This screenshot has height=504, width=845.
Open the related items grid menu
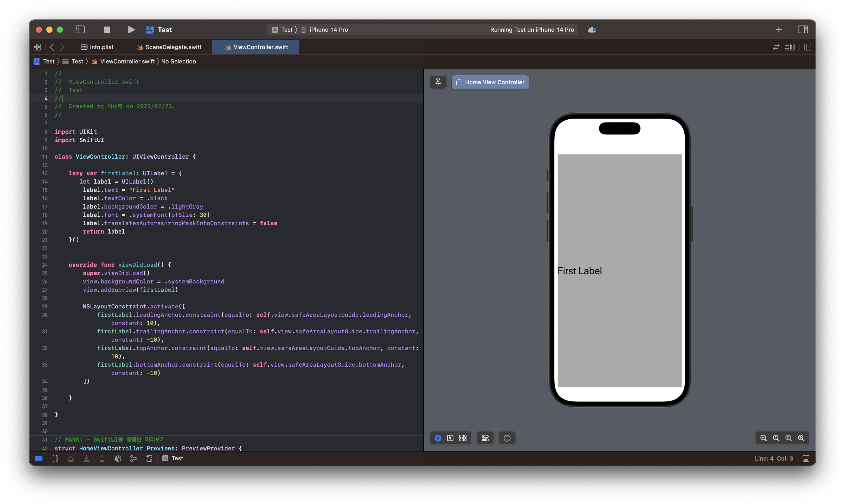tap(37, 47)
